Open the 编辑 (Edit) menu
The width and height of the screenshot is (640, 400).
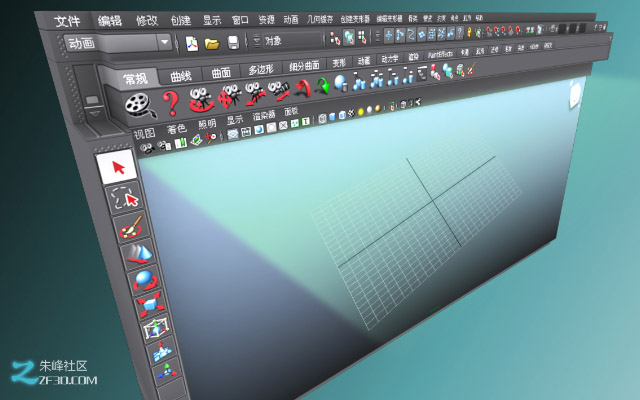[110, 20]
